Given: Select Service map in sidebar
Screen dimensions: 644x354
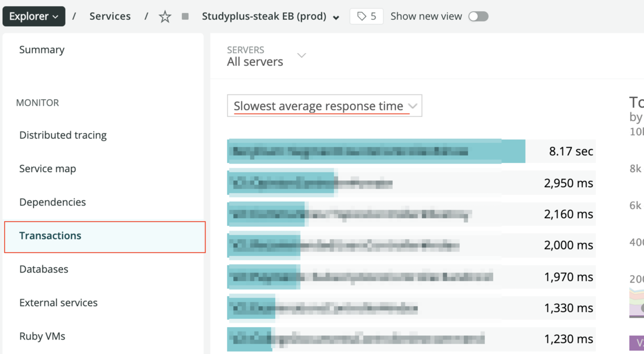Looking at the screenshot, I should pos(48,168).
